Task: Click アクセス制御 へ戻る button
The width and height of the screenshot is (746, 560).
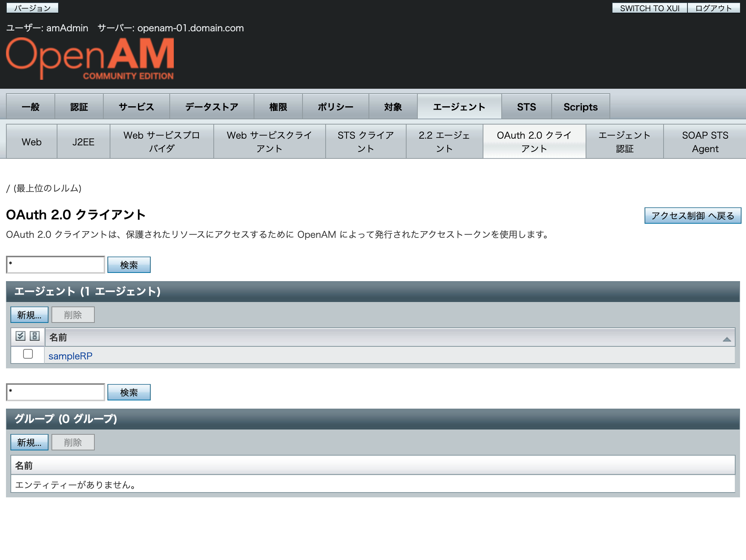Action: click(692, 215)
